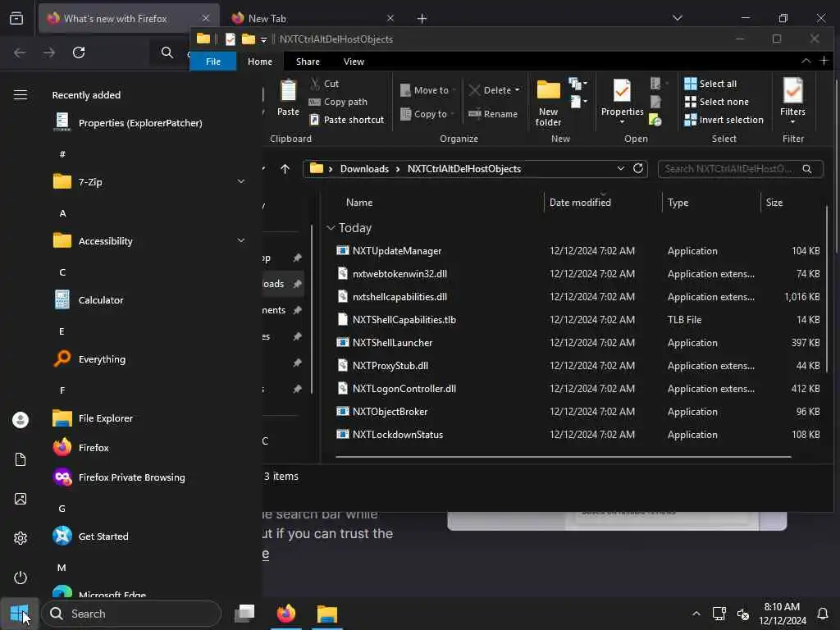Open the Filters ribbon button

(792, 101)
